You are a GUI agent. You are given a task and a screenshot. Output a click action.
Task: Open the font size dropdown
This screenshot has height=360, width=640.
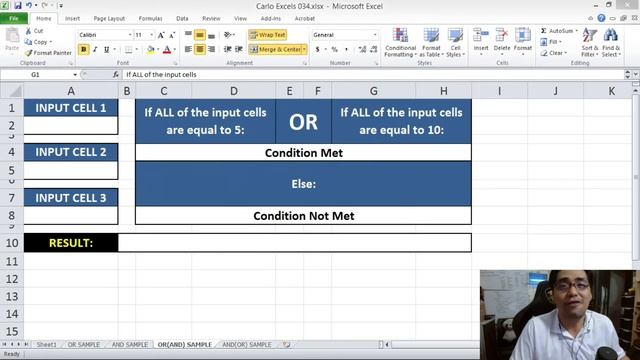(152, 35)
